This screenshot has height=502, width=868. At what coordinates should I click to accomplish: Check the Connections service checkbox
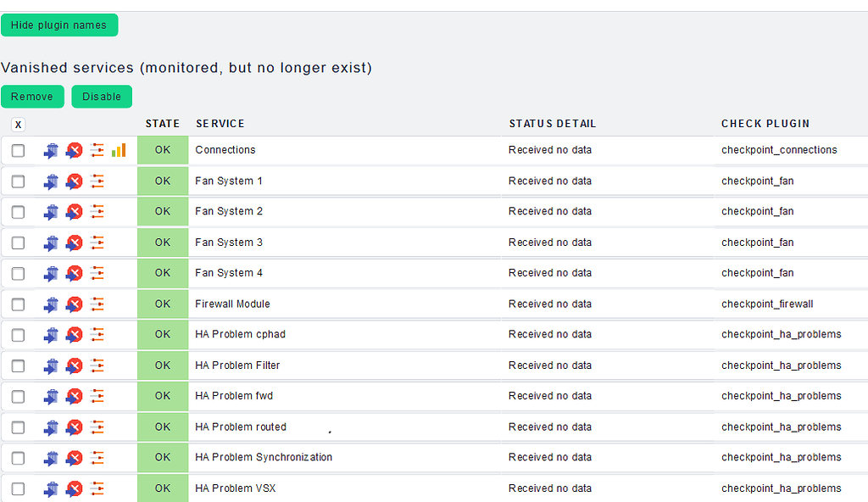click(18, 151)
